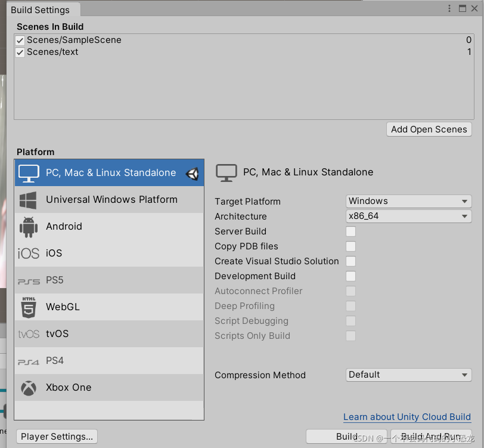Toggle the Script Debugging checkbox

(x=350, y=321)
